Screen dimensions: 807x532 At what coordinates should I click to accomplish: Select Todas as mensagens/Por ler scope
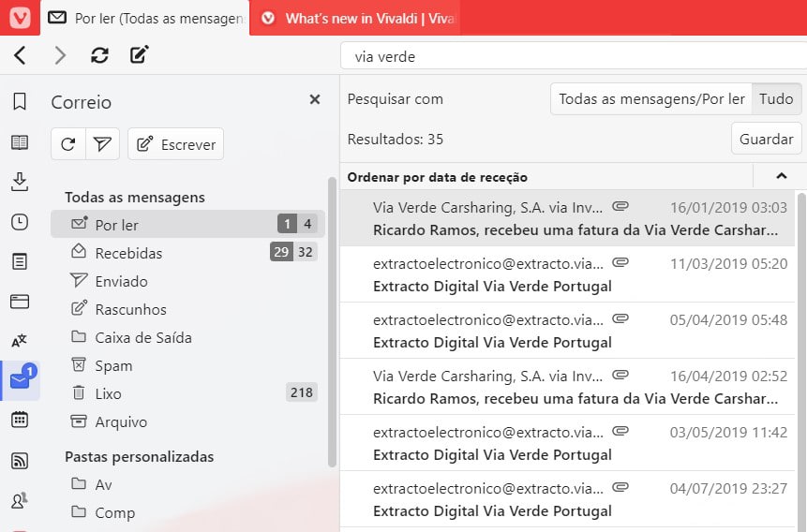[651, 98]
